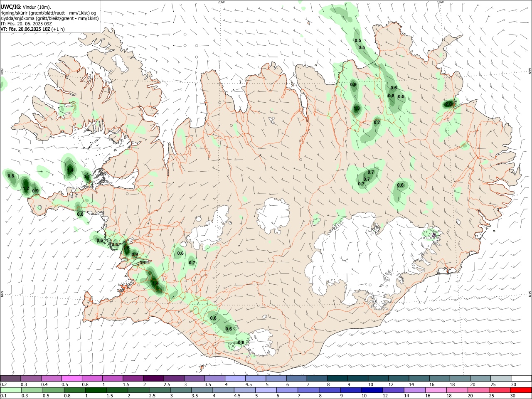Image resolution: width=532 pixels, height=399 pixels.
Task: Select the dark teal sleet/snow legend swatch for 8
Action: 337,379
